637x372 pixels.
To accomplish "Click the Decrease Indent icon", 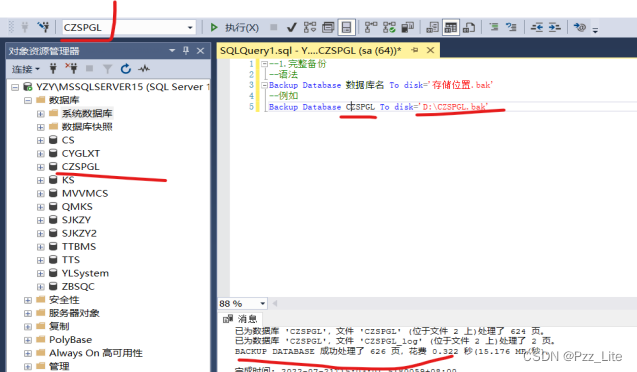I will (x=537, y=28).
